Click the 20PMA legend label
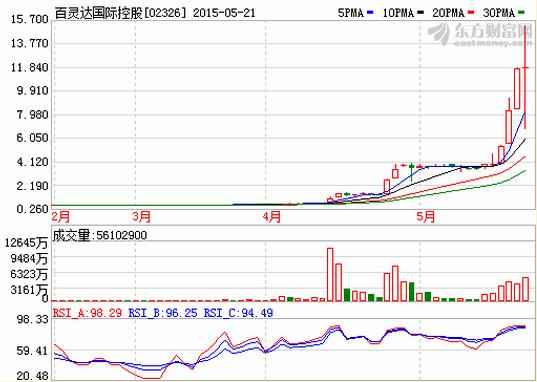537x382 pixels. (448, 13)
